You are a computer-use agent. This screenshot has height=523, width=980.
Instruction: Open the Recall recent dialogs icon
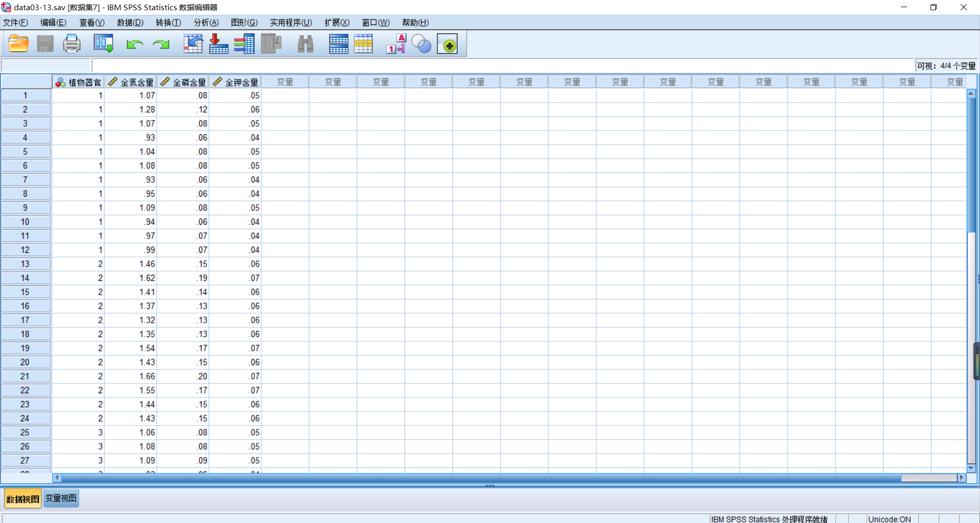(103, 44)
